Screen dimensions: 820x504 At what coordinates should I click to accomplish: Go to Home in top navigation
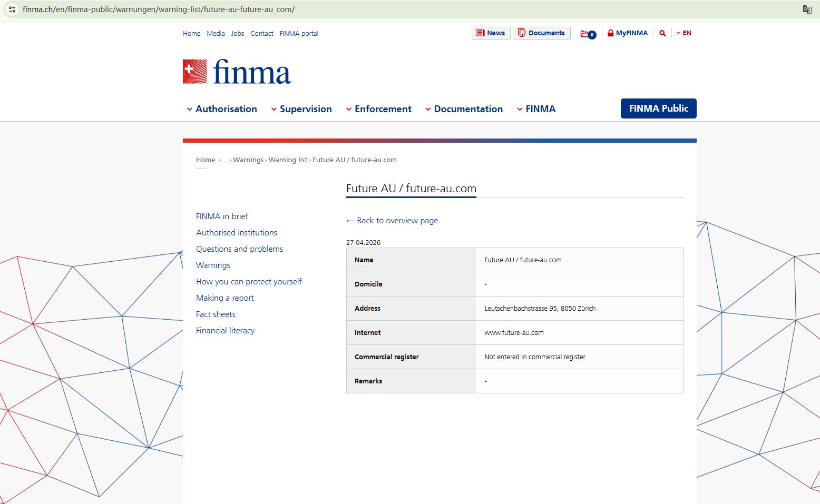(x=192, y=33)
